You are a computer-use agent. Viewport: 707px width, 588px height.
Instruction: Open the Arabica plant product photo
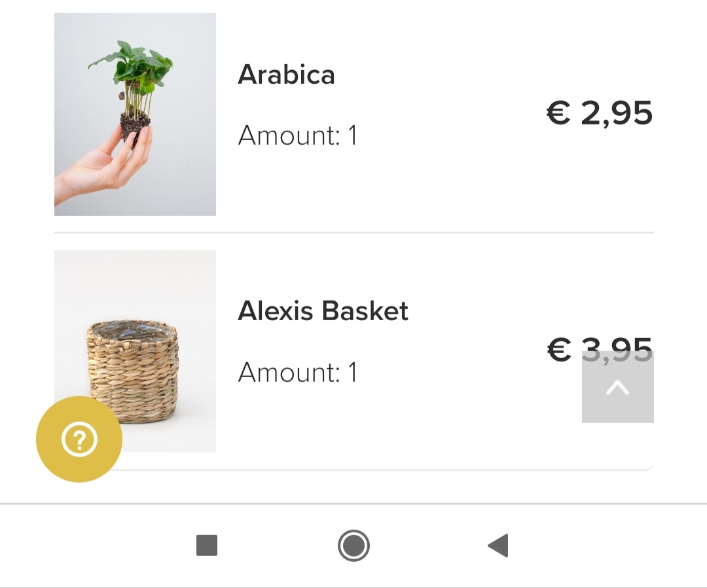pos(136,115)
